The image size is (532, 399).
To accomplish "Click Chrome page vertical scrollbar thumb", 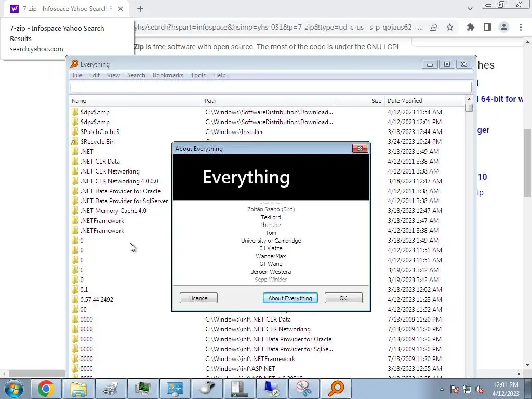I will tap(527, 163).
